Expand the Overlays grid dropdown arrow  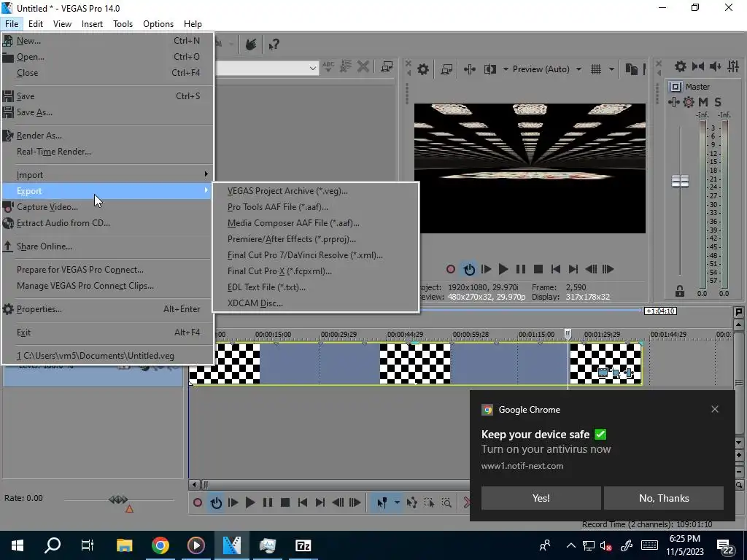(x=611, y=69)
